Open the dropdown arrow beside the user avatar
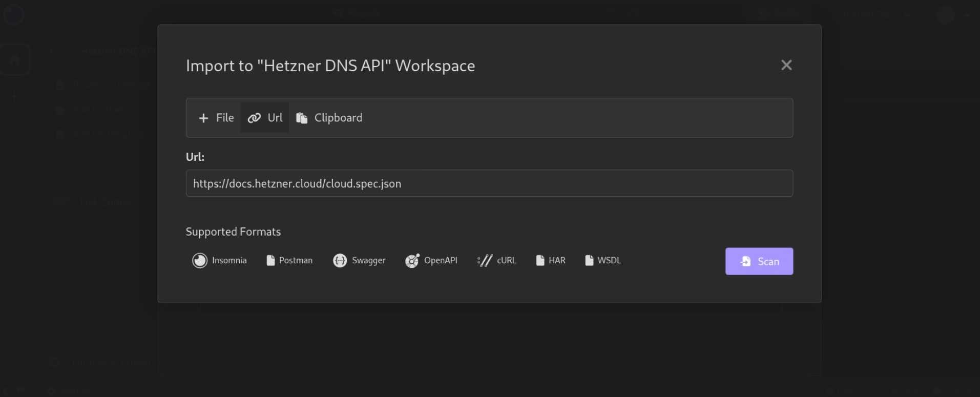The width and height of the screenshot is (980, 397). 967,15
